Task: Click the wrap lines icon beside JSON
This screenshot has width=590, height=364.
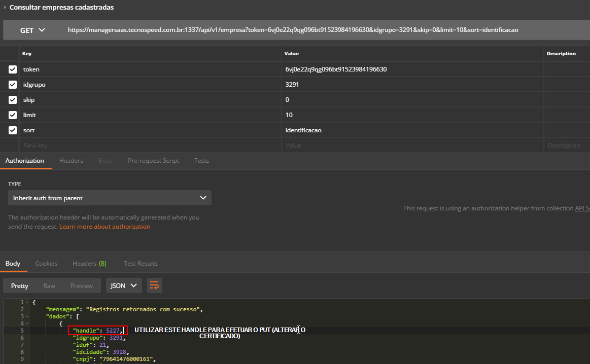Action: click(x=155, y=285)
